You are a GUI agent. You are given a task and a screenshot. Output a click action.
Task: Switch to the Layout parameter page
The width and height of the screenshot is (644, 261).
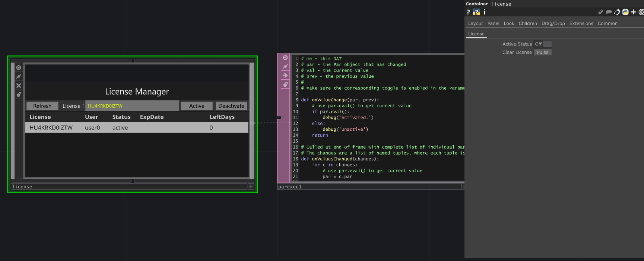475,23
